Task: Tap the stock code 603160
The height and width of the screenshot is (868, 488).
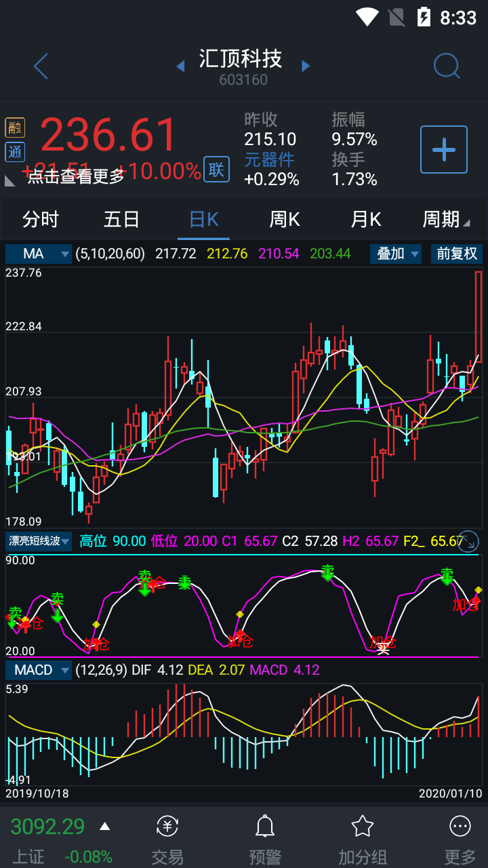Action: (x=243, y=80)
